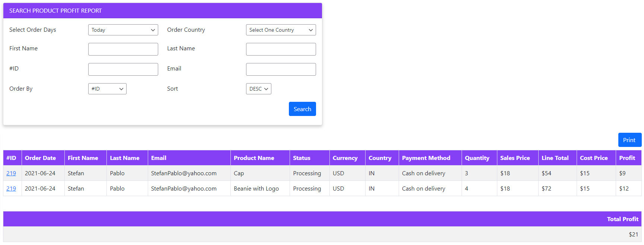Click the StefanPablo@yahoo.com email in Cap row
644x245 pixels.
[184, 173]
